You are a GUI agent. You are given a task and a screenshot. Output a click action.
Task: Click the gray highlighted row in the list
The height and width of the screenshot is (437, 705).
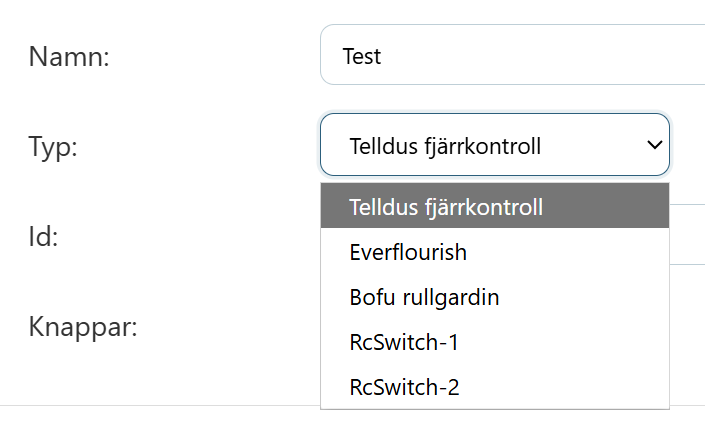[x=494, y=207]
